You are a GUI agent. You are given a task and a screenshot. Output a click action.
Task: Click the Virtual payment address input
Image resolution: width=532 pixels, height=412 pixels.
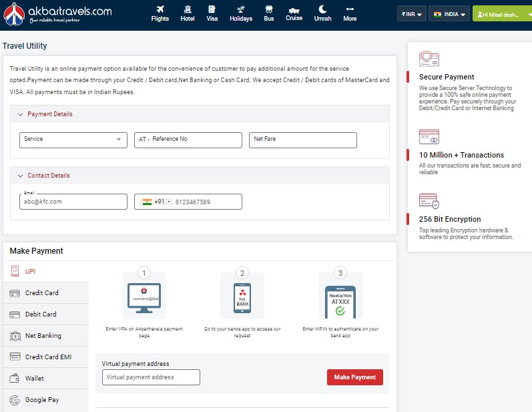(151, 377)
